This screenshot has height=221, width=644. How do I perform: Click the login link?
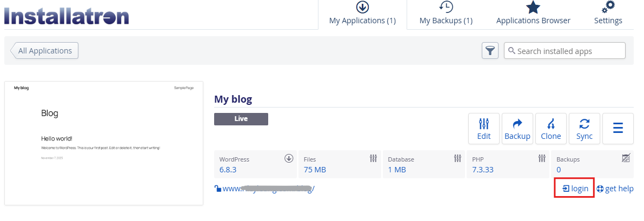point(575,189)
